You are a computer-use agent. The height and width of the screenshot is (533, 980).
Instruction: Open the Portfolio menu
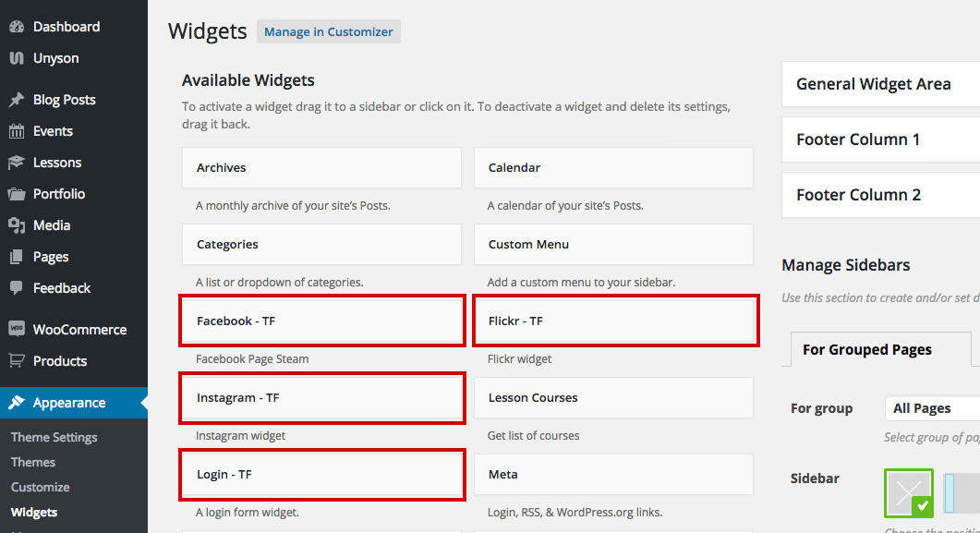click(x=59, y=194)
